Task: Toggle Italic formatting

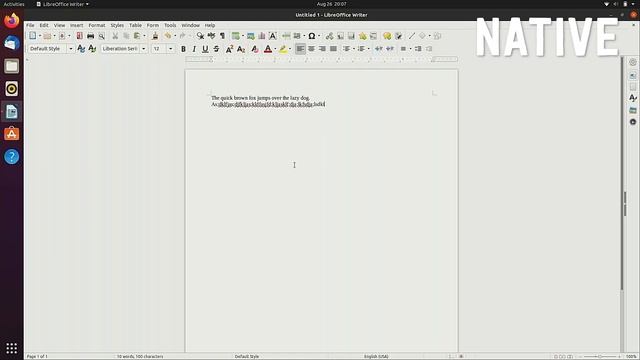Action: [x=194, y=49]
